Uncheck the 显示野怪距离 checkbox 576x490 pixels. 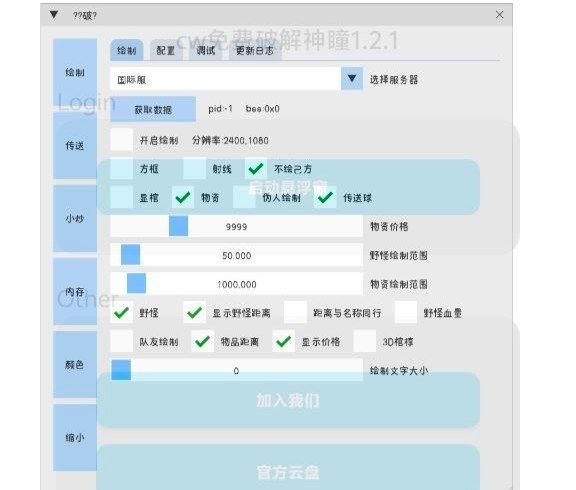195,313
